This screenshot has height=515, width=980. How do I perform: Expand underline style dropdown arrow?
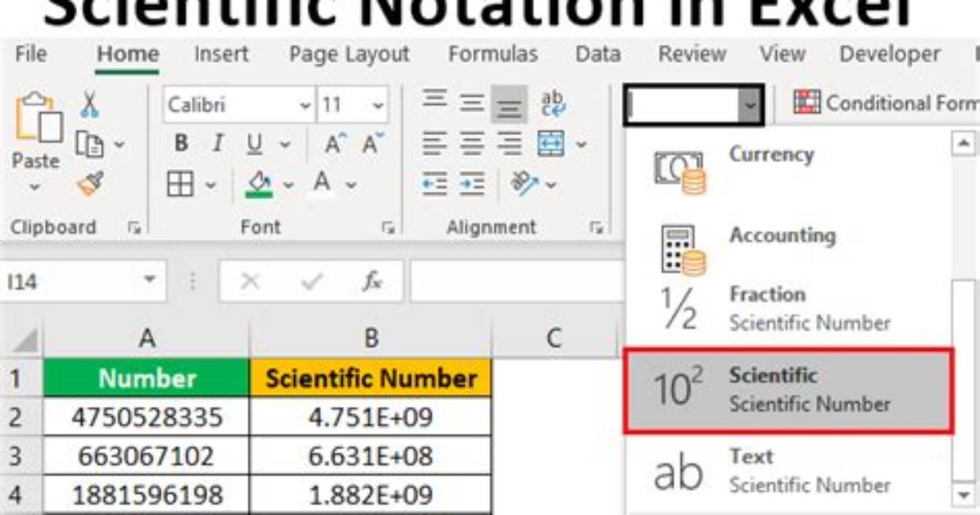click(x=285, y=145)
